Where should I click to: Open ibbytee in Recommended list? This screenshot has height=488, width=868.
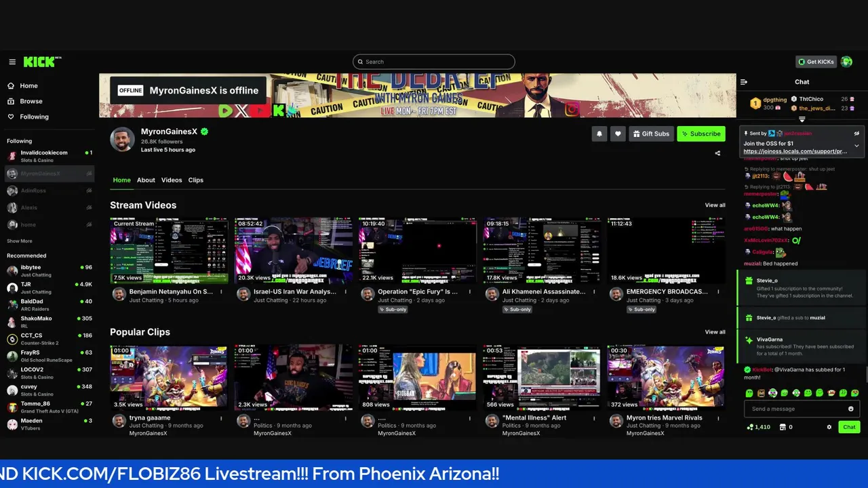[50, 270]
